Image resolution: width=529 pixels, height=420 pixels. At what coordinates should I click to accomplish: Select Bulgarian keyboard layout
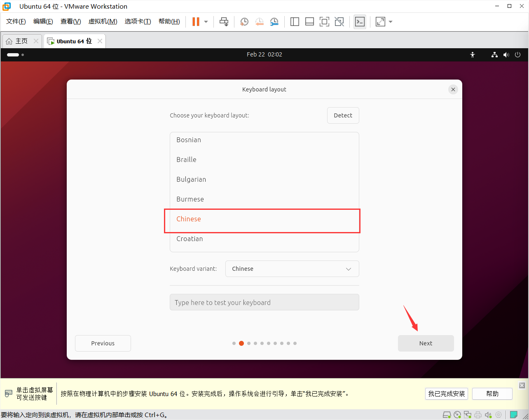click(264, 179)
